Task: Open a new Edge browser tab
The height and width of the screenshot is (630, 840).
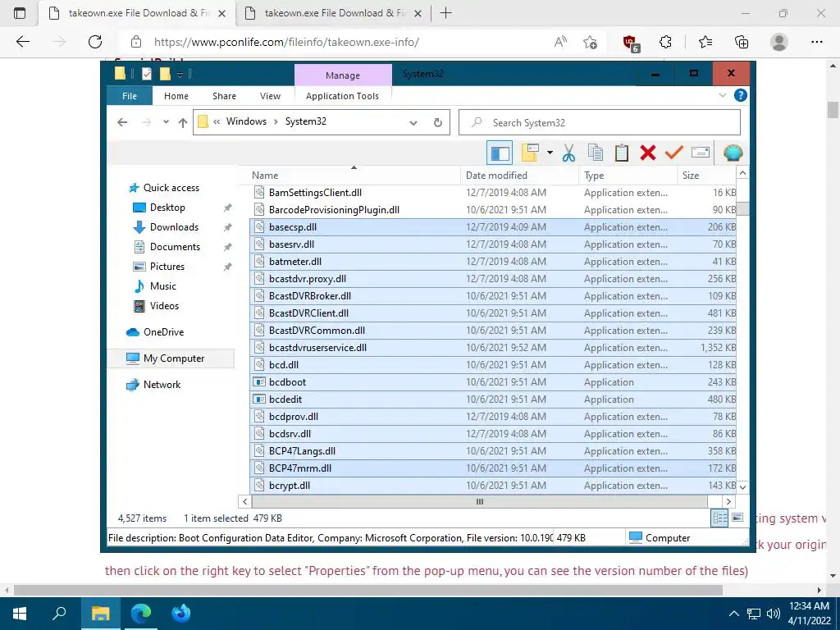Action: 445,13
